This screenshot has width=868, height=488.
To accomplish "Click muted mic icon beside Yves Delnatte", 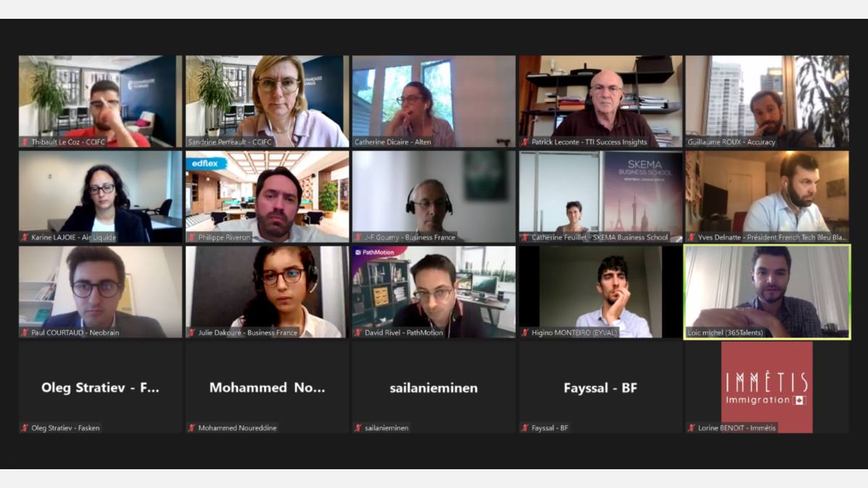I will 692,237.
